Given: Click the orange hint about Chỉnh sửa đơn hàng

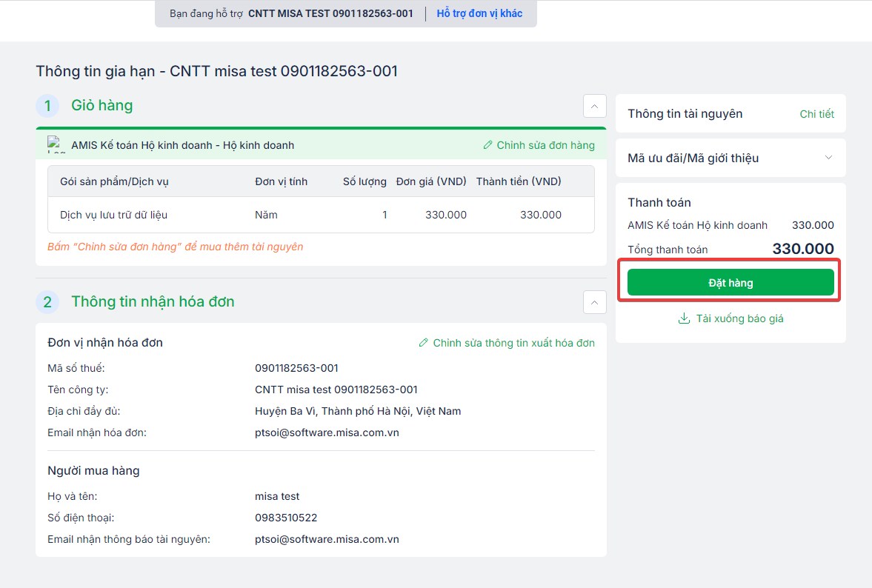Looking at the screenshot, I should [x=175, y=247].
